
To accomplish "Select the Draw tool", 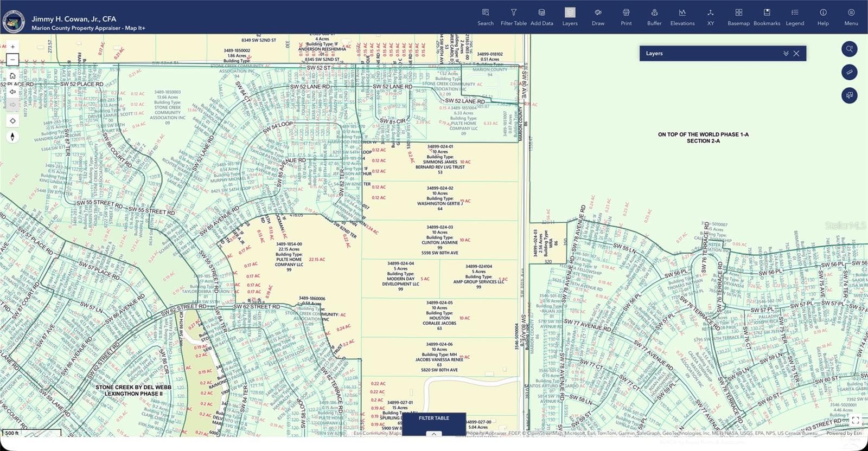I will click(x=598, y=17).
